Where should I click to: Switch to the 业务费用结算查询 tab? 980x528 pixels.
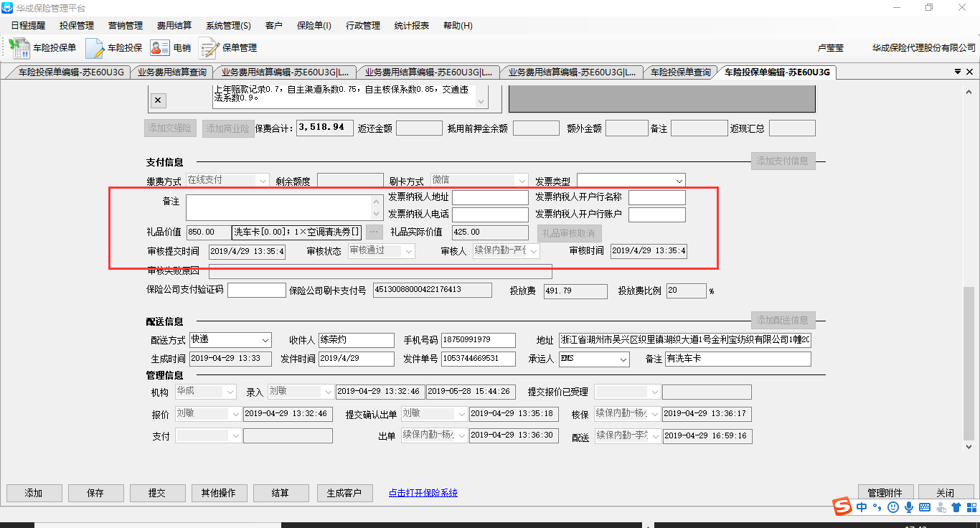pos(172,72)
